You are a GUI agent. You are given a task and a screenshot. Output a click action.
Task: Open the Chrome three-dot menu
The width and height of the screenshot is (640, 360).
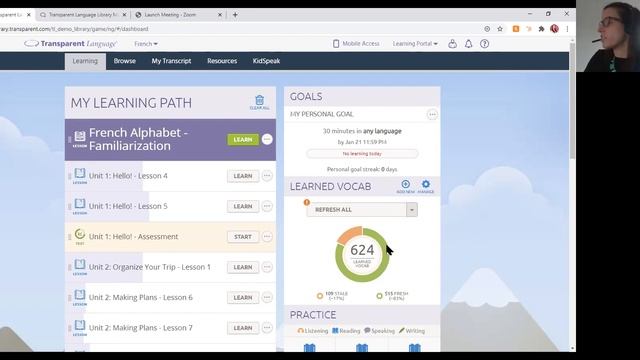pos(567,29)
